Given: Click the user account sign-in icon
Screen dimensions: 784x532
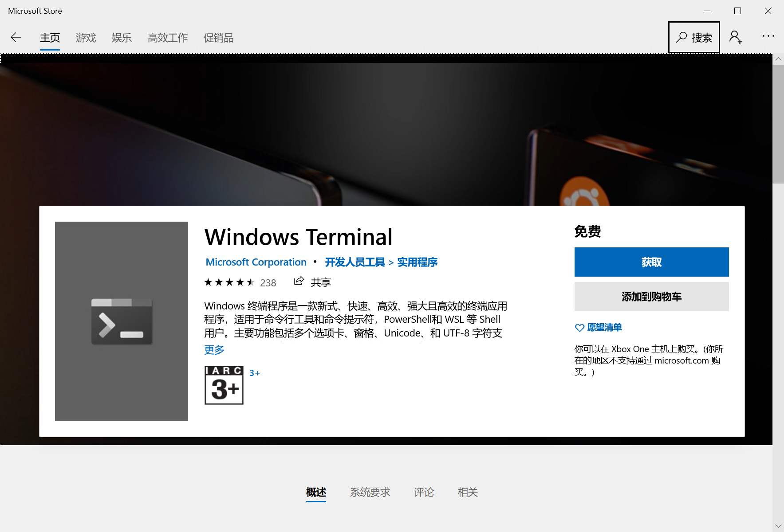Looking at the screenshot, I should coord(736,37).
